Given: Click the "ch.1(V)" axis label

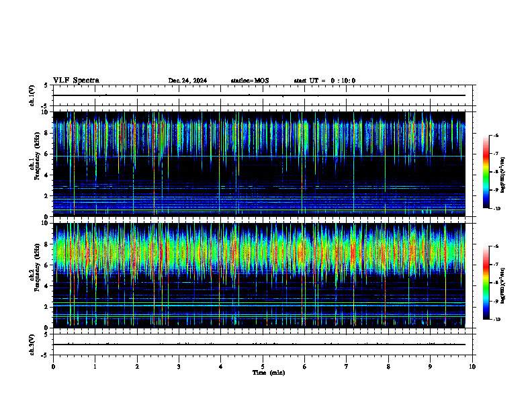Looking at the screenshot, I should point(32,95).
